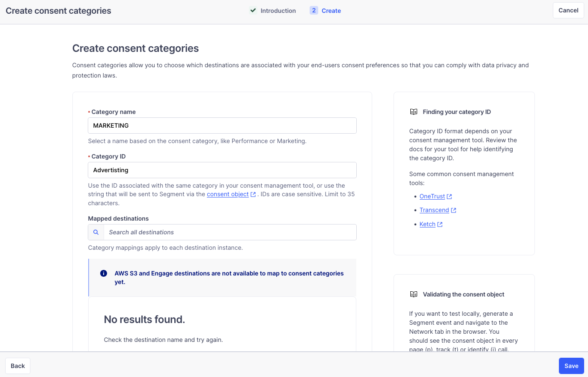This screenshot has width=588, height=377.
Task: Click book icon beside Validating the consent object
Action: tap(414, 294)
